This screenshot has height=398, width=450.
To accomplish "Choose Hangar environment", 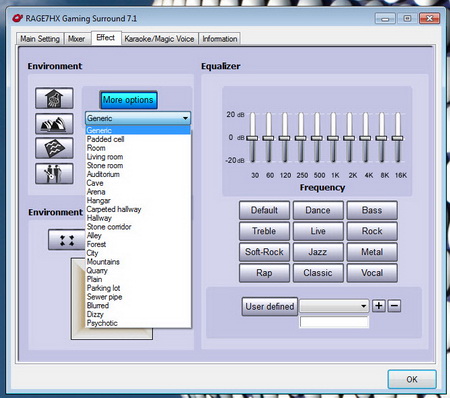I will pyautogui.click(x=138, y=200).
